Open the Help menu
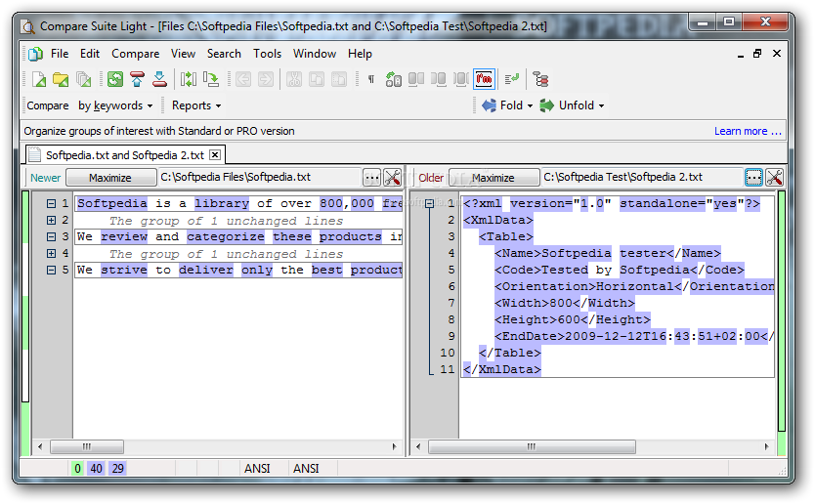Viewport: 815px width, 504px height. (x=360, y=54)
